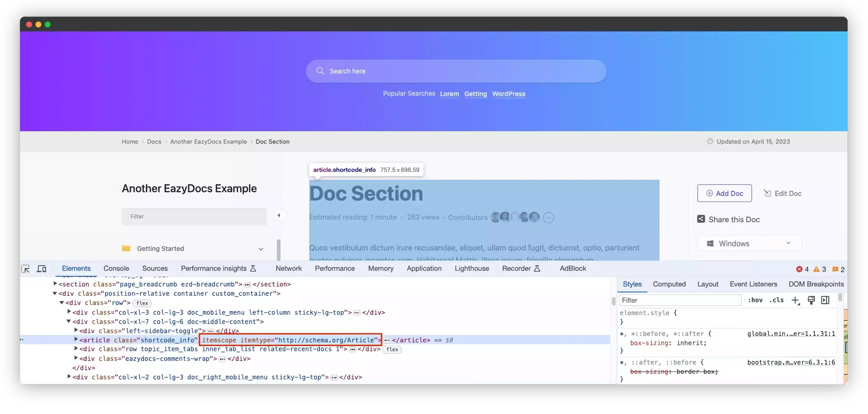Open the Lighthouse tab
Viewport: 868px width, 414px height.
[472, 268]
